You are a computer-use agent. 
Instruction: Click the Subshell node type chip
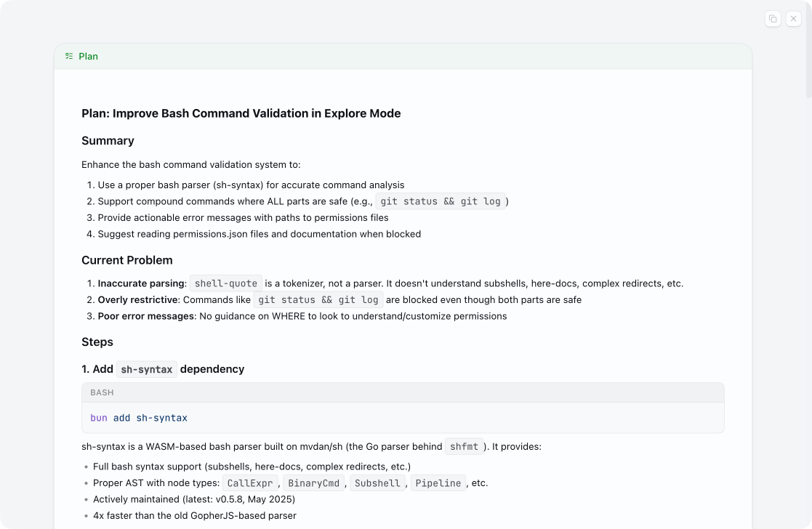377,482
